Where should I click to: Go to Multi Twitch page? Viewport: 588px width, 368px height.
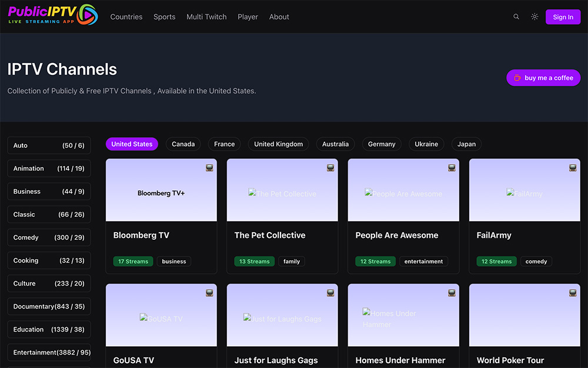pyautogui.click(x=206, y=17)
